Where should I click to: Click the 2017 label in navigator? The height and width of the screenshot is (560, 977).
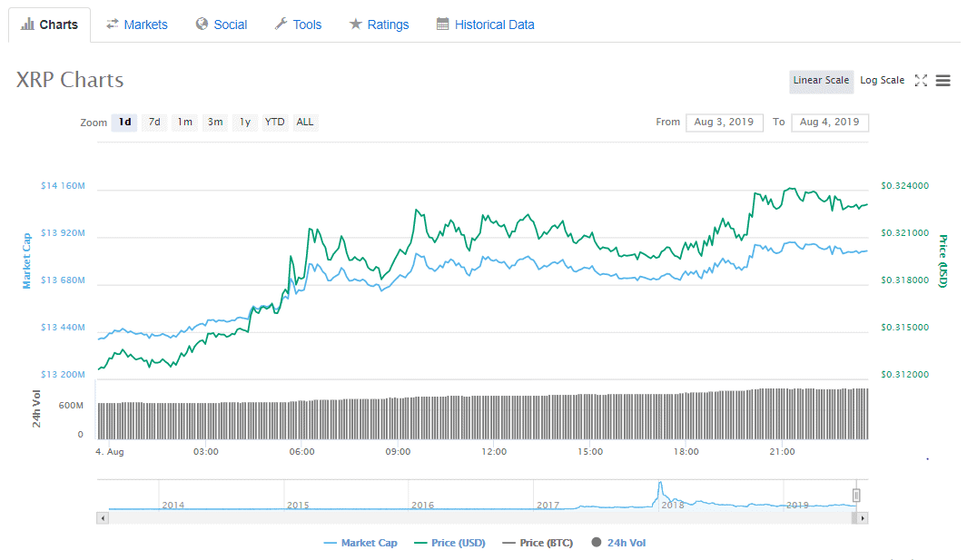(548, 506)
